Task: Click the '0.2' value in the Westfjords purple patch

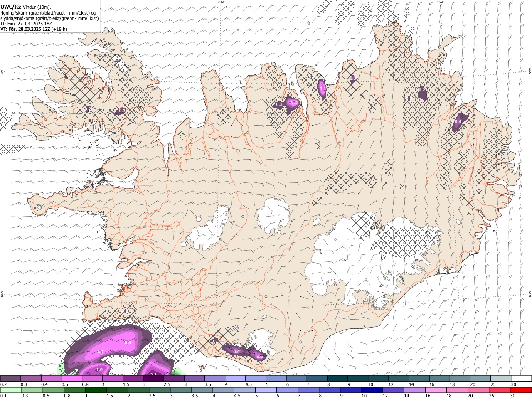Action: (x=88, y=109)
